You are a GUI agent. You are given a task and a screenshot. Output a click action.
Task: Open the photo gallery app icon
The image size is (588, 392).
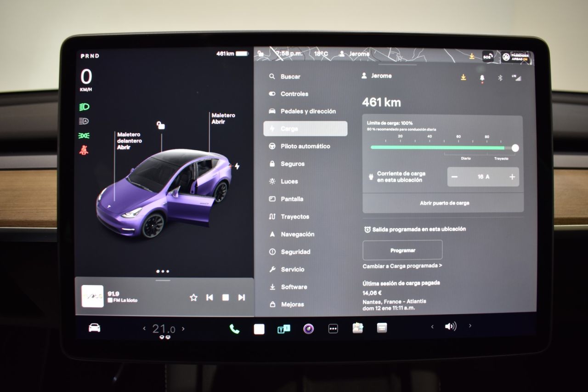coord(357,328)
